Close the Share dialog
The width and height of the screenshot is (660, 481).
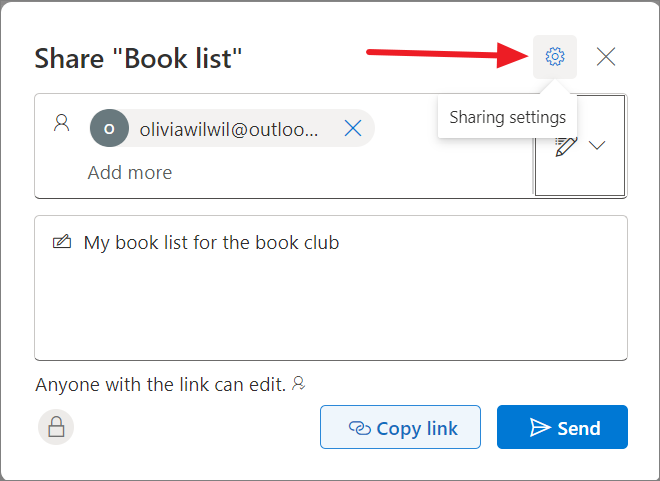pos(606,57)
